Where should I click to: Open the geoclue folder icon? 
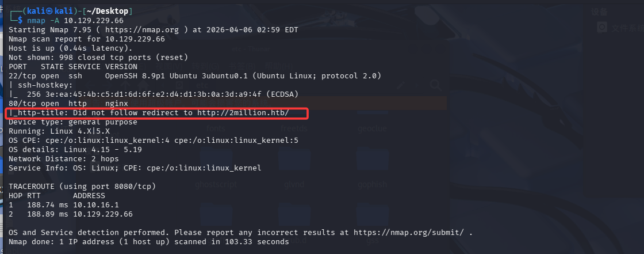tap(371, 127)
